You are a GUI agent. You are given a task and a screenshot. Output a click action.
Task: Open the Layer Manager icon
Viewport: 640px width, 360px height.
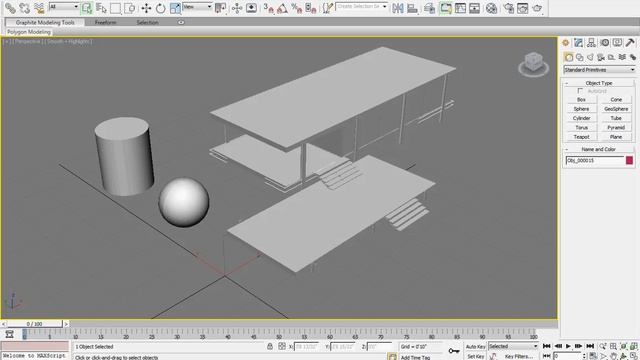429,8
